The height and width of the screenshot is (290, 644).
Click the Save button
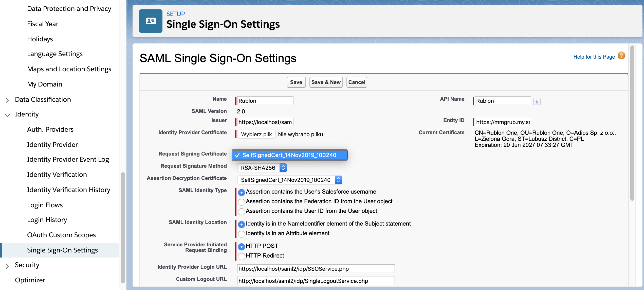(296, 82)
